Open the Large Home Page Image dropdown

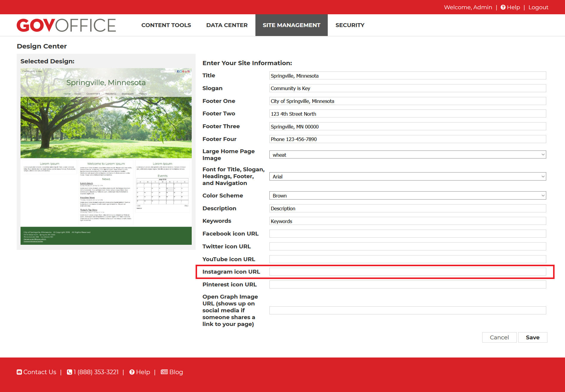[x=407, y=155]
